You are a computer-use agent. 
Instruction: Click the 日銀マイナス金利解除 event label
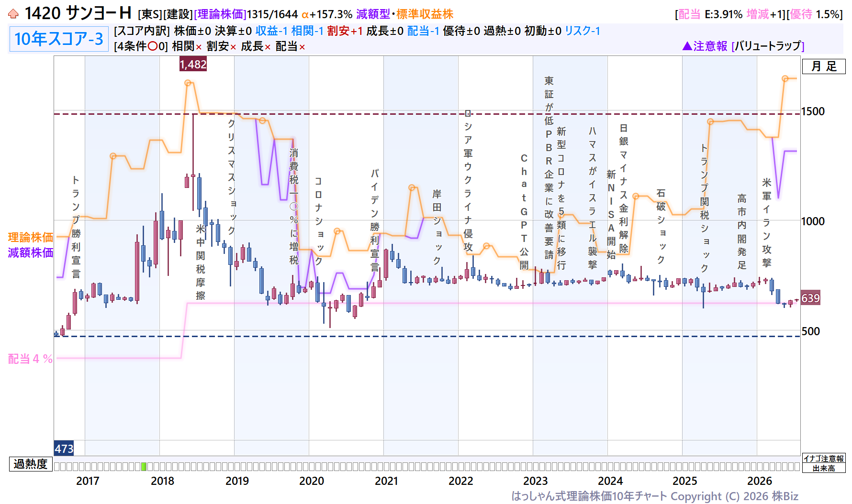(x=624, y=188)
